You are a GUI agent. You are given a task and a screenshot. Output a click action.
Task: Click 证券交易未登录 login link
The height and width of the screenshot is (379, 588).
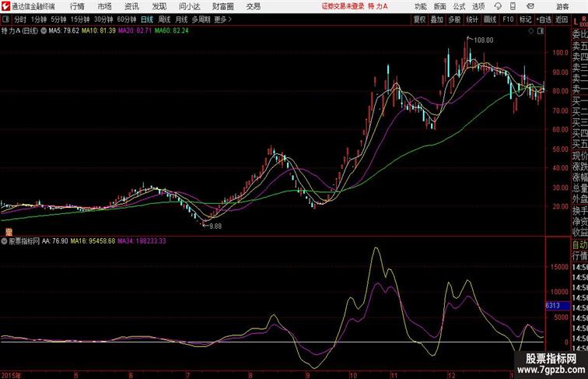343,6
